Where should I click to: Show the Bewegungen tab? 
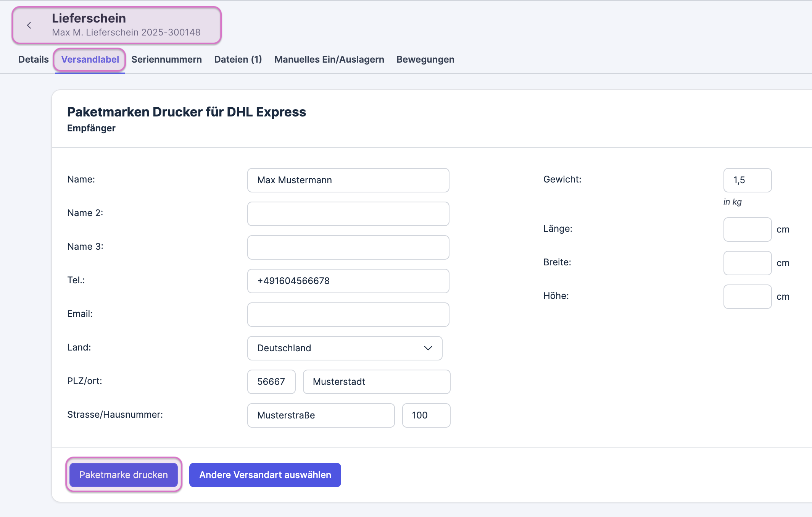tap(425, 60)
